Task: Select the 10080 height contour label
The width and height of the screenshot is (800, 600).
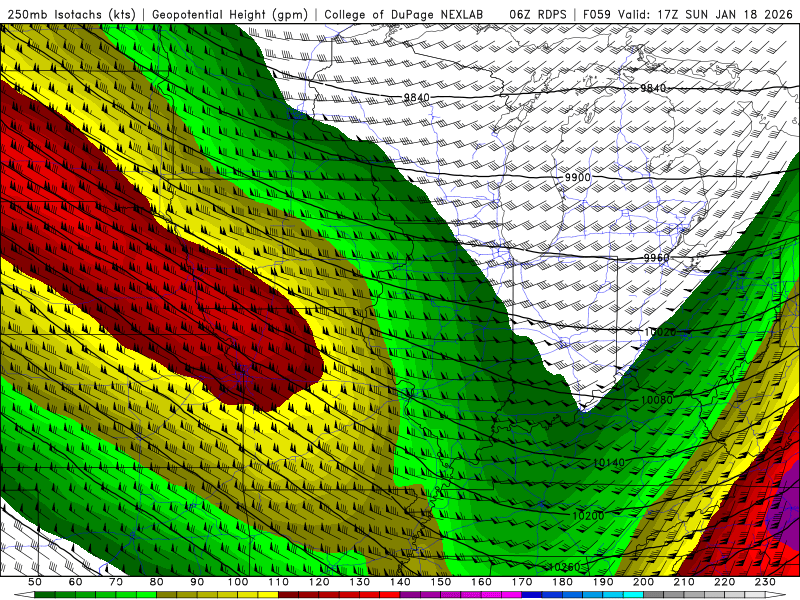Action: tap(657, 400)
